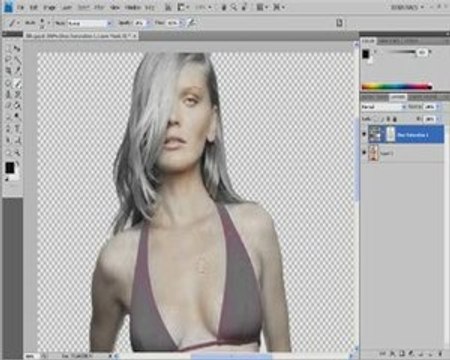Select the Eyedropper tool
Image resolution: width=450 pixels, height=360 pixels.
click(17, 70)
